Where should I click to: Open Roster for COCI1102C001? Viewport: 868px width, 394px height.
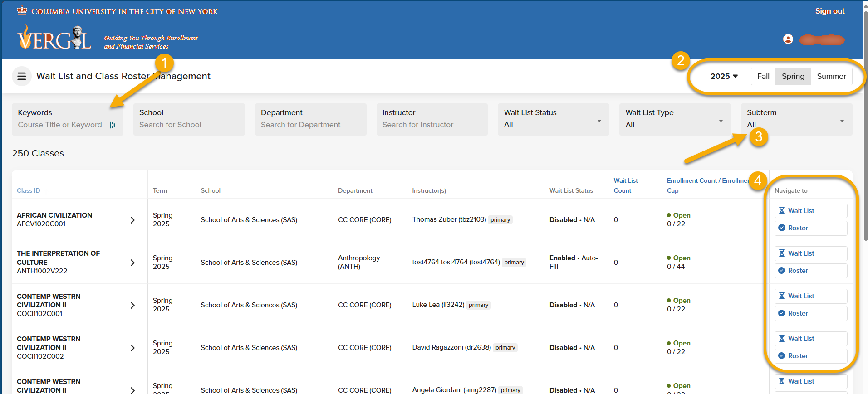click(810, 313)
